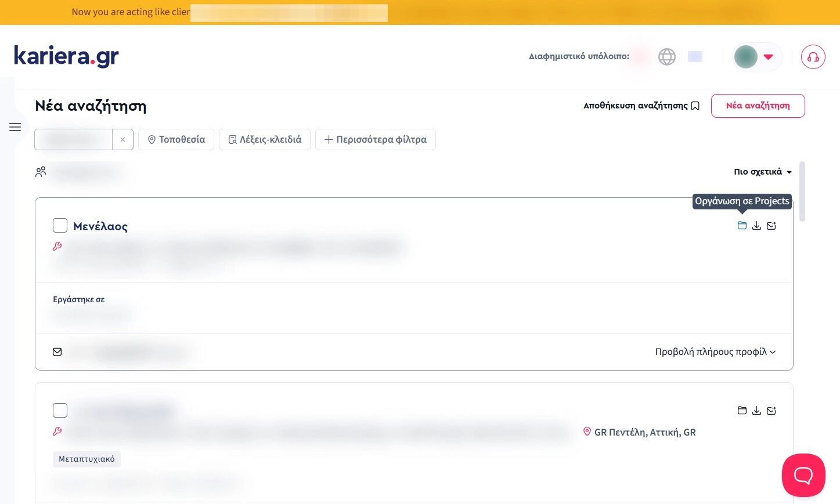Click the results list scrollbar
Viewport: 840px width, 504px height.
tap(802, 191)
